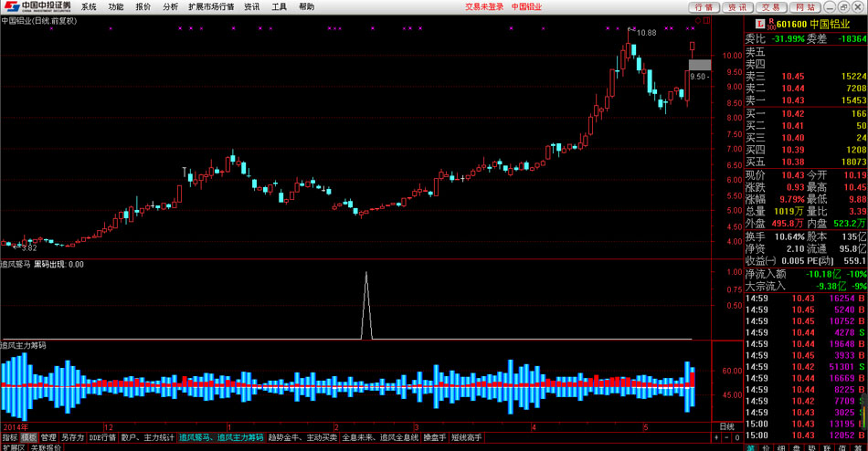Click the 追风主力筹码 indicator label

pos(23,345)
